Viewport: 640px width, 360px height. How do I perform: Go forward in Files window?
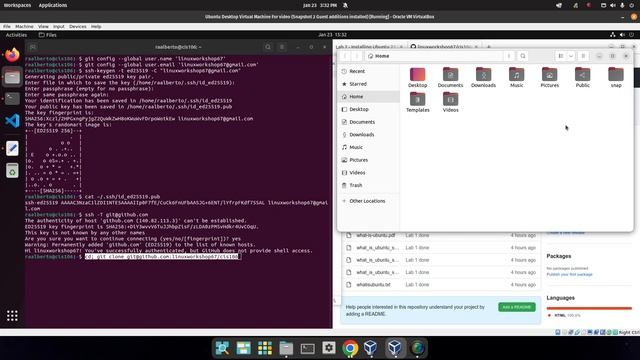click(x=357, y=56)
